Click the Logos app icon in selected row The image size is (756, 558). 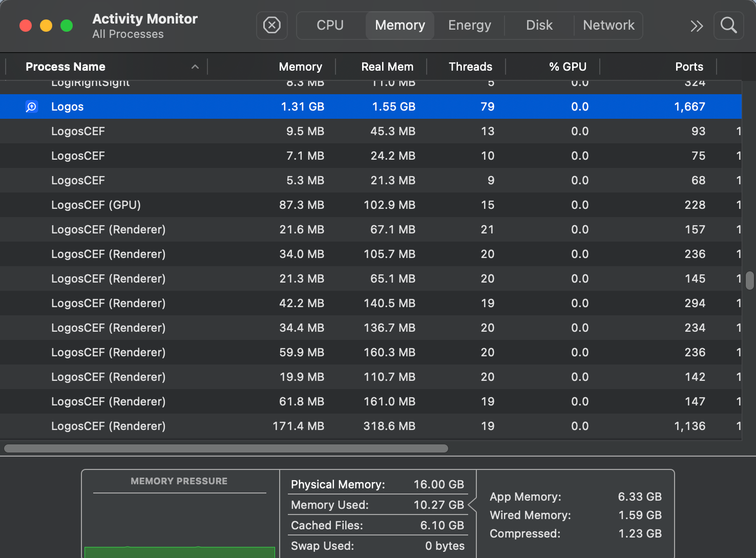point(32,106)
